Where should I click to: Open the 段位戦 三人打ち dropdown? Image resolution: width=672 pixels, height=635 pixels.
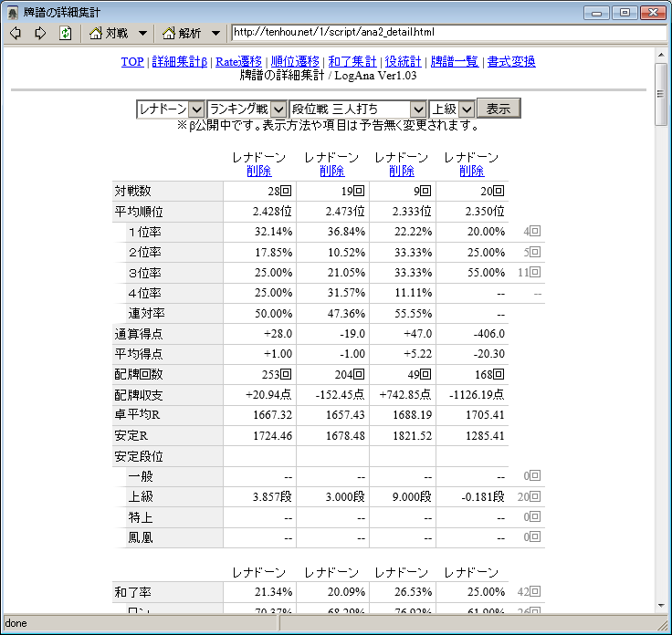tap(358, 109)
